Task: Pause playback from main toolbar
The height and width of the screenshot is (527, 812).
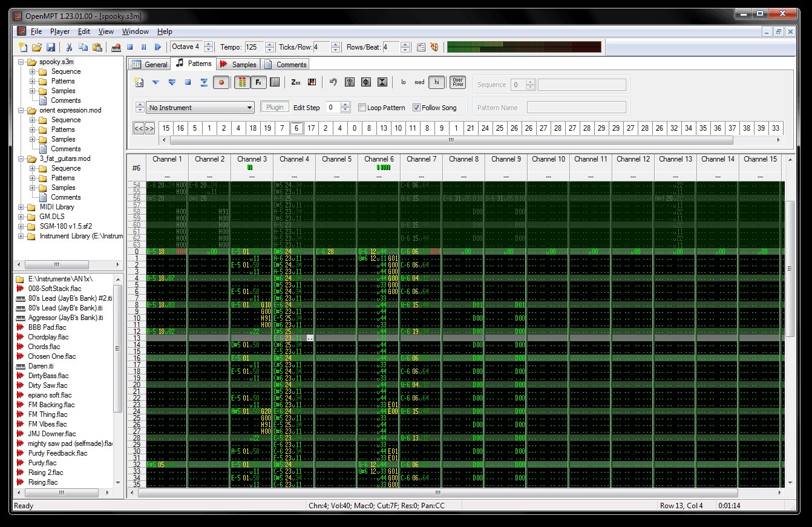Action: 144,47
